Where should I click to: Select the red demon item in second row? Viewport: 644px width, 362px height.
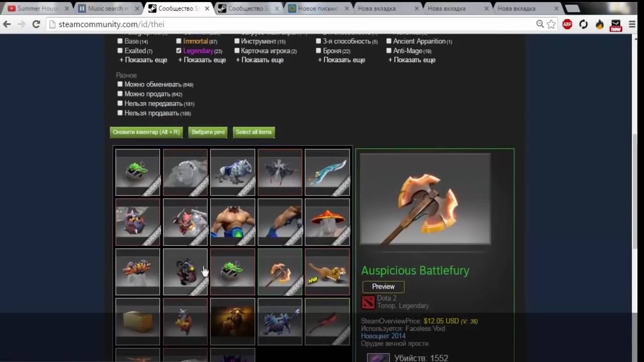tap(185, 222)
